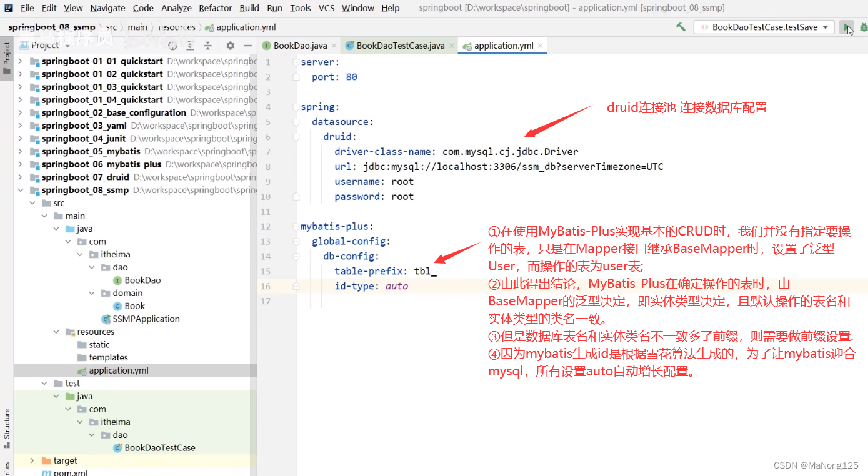Select Book class in domain package

coord(134,306)
